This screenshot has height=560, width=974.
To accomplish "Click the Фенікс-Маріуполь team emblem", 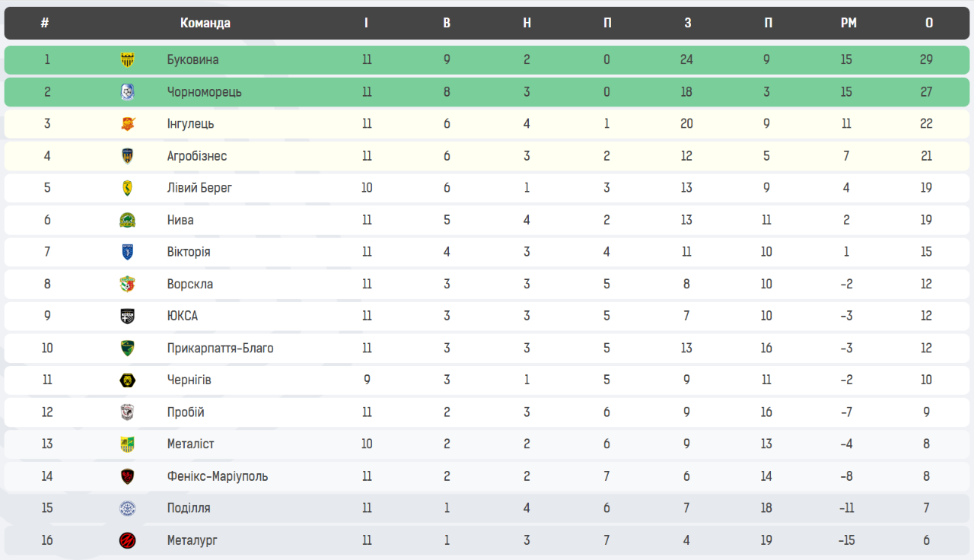I will pyautogui.click(x=128, y=477).
